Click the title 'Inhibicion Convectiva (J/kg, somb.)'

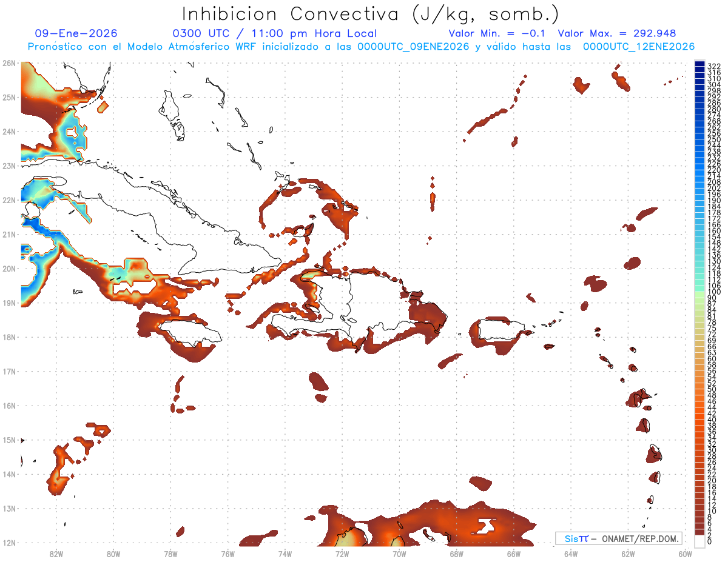pyautogui.click(x=371, y=14)
